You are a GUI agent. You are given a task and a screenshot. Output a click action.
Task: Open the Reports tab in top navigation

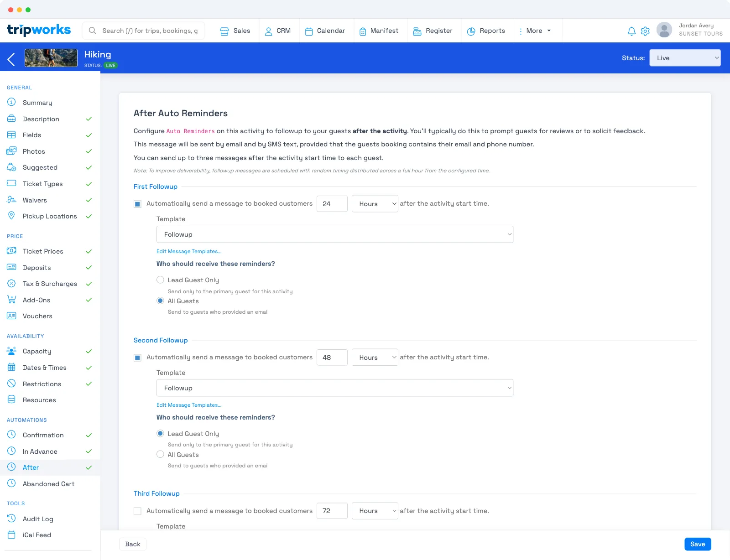pyautogui.click(x=486, y=31)
